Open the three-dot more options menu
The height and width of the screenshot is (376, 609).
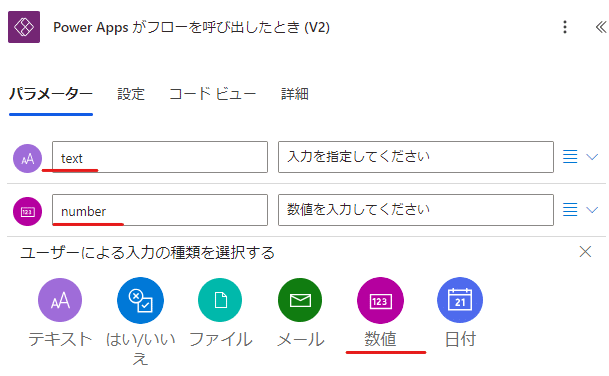(565, 27)
